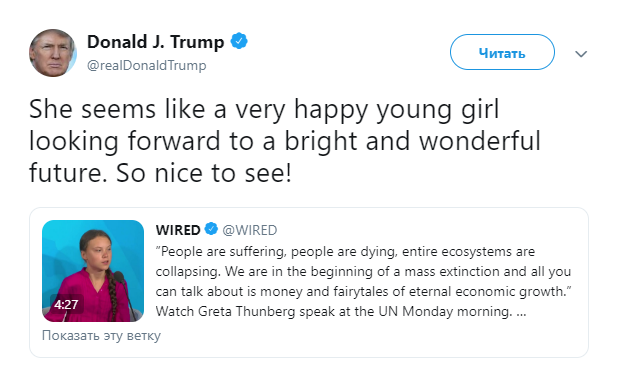Click the @WIRED handle
Image resolution: width=618 pixels, height=370 pixels.
pyautogui.click(x=250, y=230)
